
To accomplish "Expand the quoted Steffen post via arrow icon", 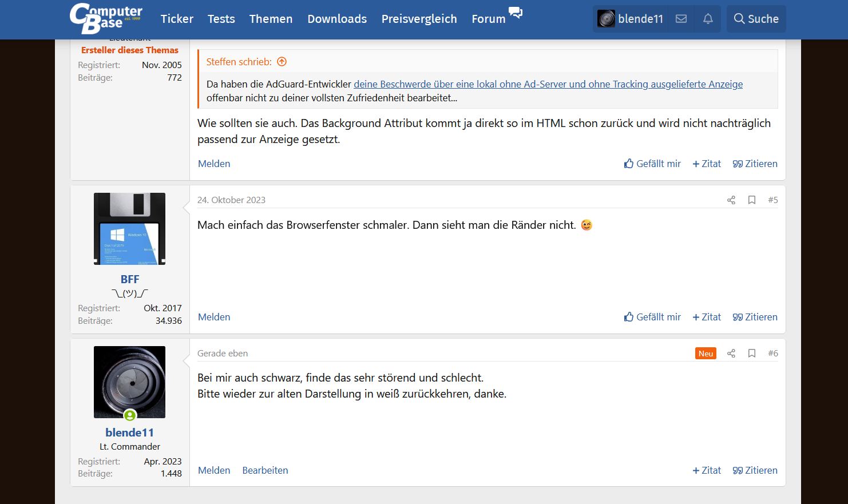I will coord(281,61).
